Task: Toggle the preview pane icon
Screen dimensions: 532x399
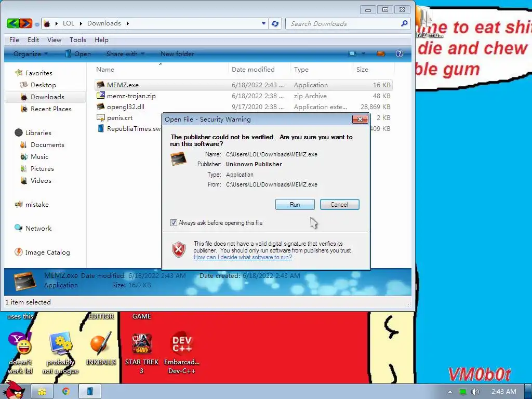Action: coord(381,54)
